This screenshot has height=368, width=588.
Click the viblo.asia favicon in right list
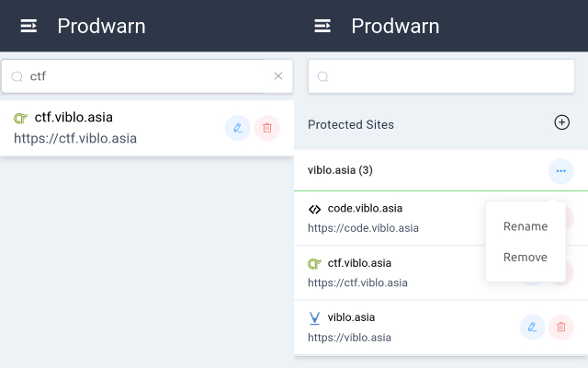[x=314, y=318]
